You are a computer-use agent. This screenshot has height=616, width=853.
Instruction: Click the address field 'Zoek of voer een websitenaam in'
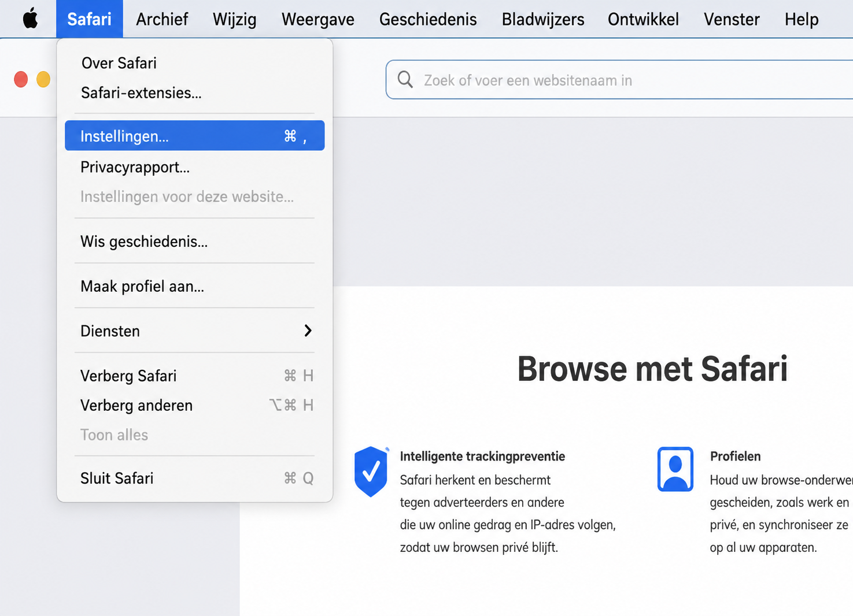pyautogui.click(x=619, y=80)
